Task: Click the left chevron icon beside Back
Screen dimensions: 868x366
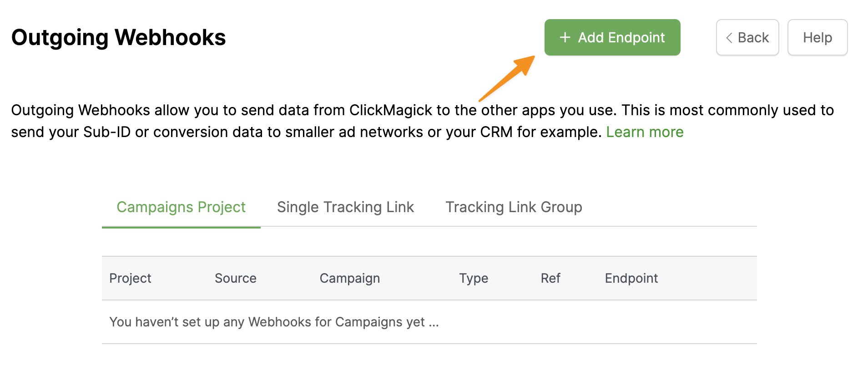Action: 729,38
